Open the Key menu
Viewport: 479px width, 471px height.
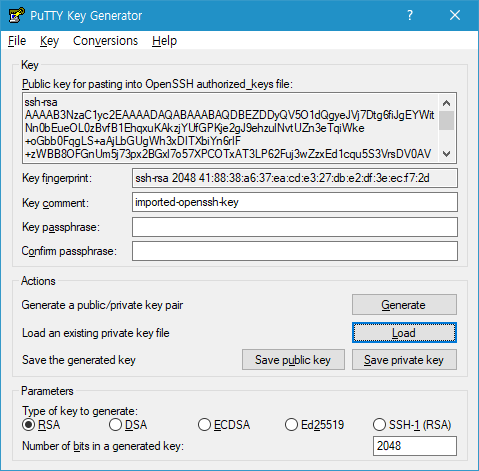pyautogui.click(x=49, y=41)
